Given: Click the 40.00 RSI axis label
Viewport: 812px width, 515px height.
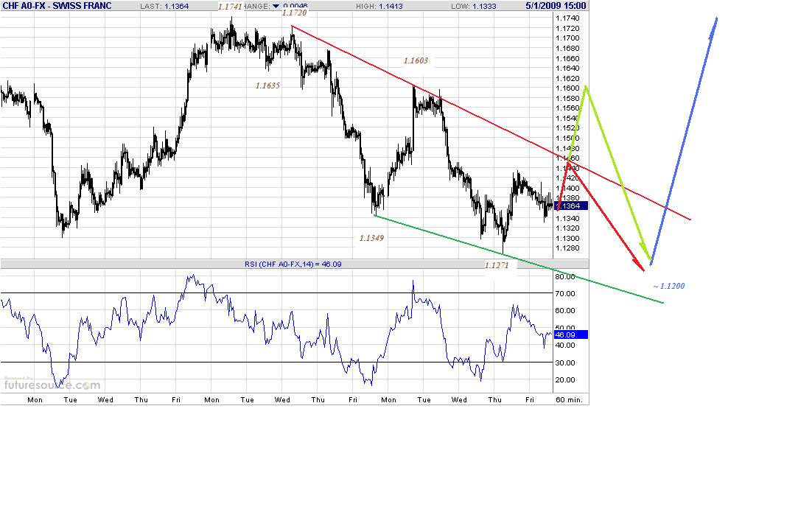Looking at the screenshot, I should coord(565,346).
